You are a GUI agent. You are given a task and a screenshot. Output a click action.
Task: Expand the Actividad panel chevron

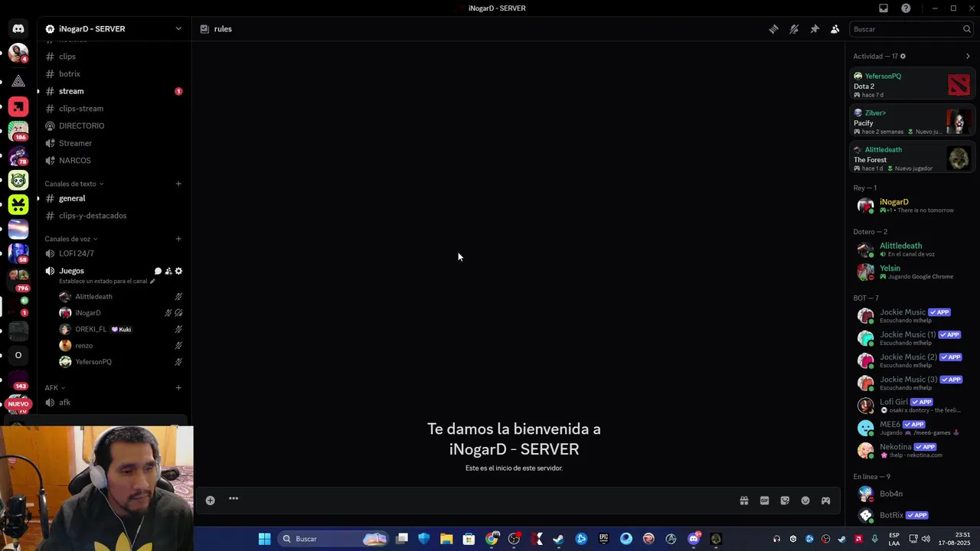tap(968, 56)
